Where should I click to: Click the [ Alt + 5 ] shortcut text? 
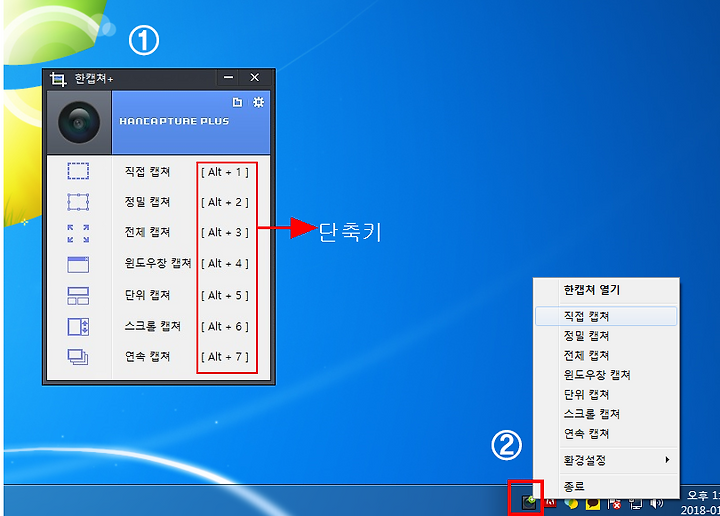tap(225, 296)
